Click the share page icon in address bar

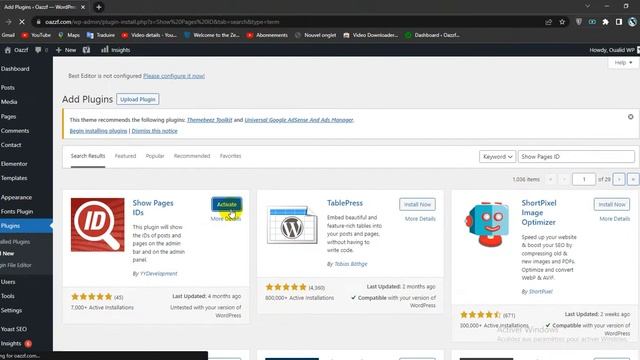549,22
